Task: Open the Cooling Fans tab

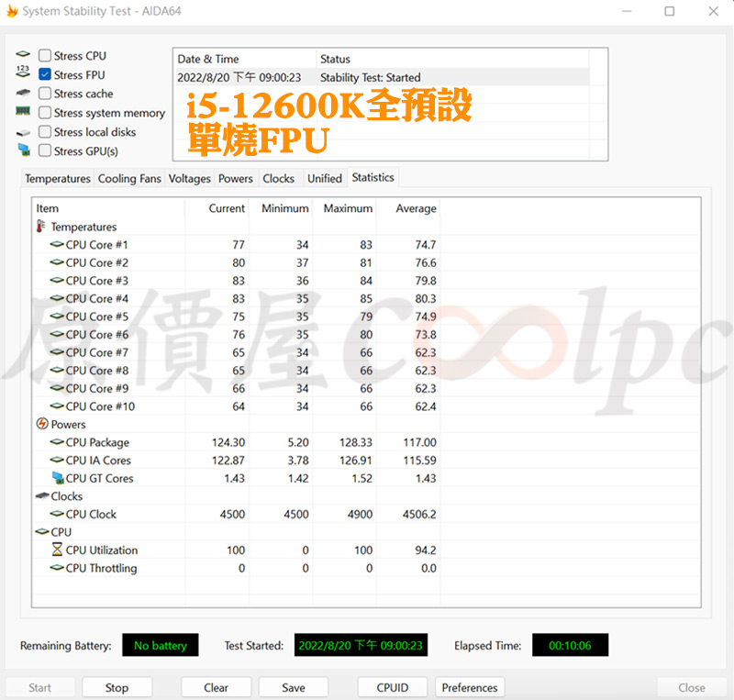Action: tap(129, 178)
